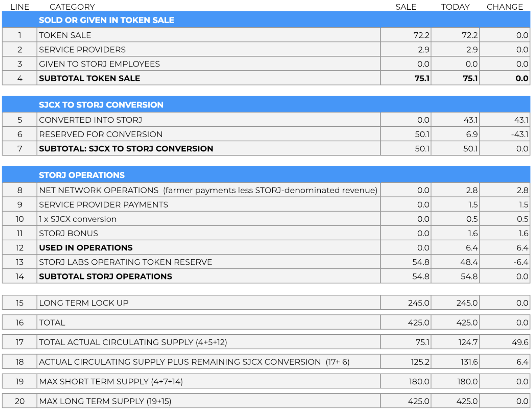Click the 'SERVICE PROVIDERS' row label

[82, 49]
